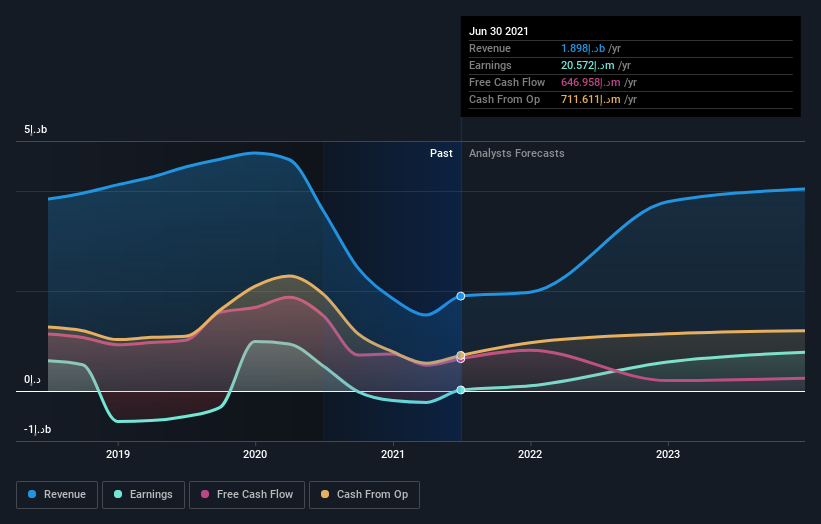Toggle the Cash From Op legend series
821x524 pixels.
point(364,495)
